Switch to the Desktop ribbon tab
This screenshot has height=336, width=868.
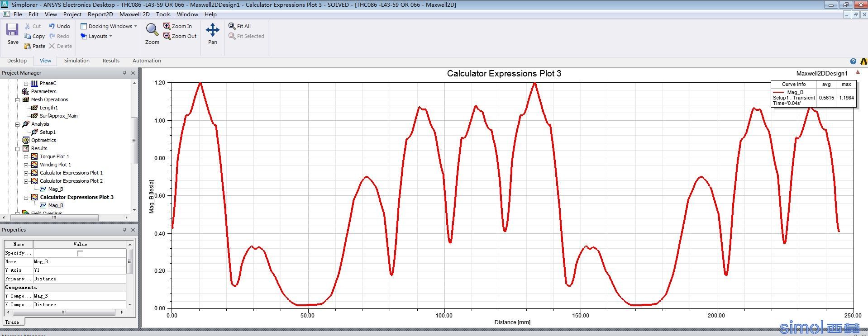coord(17,61)
